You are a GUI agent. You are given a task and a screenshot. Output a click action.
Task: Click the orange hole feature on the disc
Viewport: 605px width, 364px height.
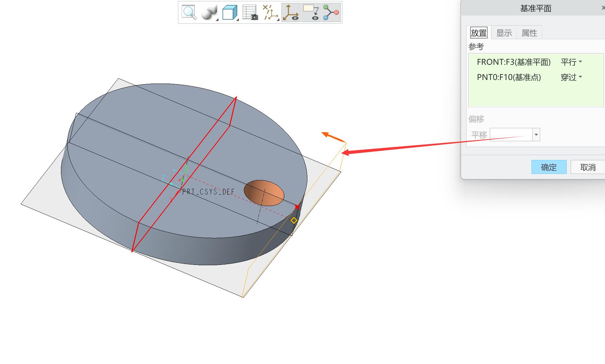coord(264,193)
